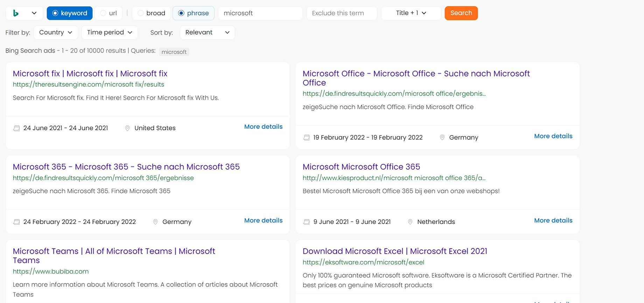644x303 pixels.
Task: Click location pin in 24 February 2022 card
Action: click(x=155, y=222)
